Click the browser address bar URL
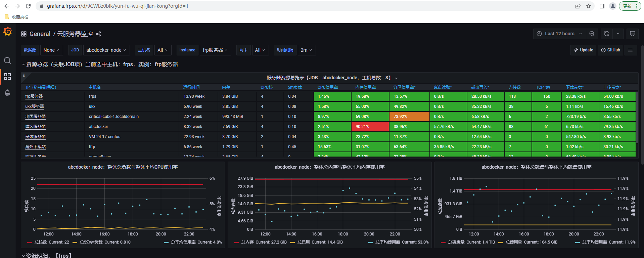The image size is (644, 258). pos(118,6)
